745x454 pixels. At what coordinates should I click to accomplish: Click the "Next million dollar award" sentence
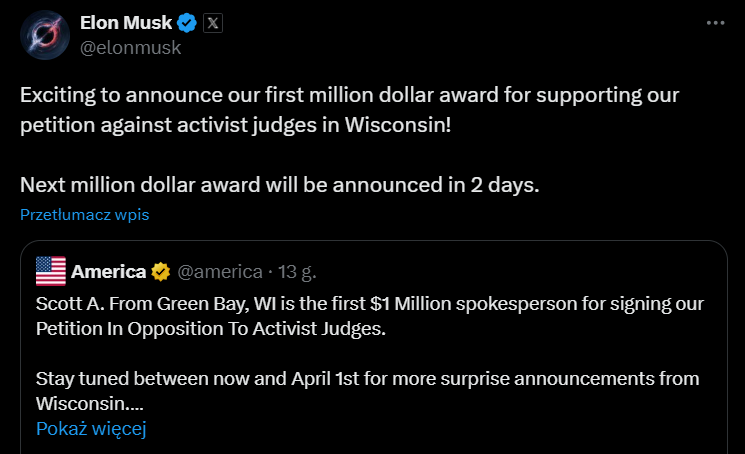pos(279,185)
